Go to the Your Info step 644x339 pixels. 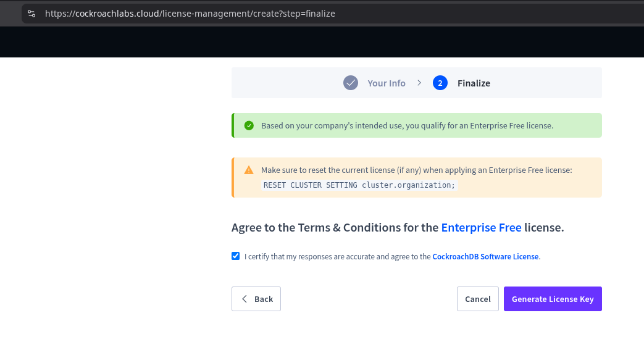[x=387, y=83]
